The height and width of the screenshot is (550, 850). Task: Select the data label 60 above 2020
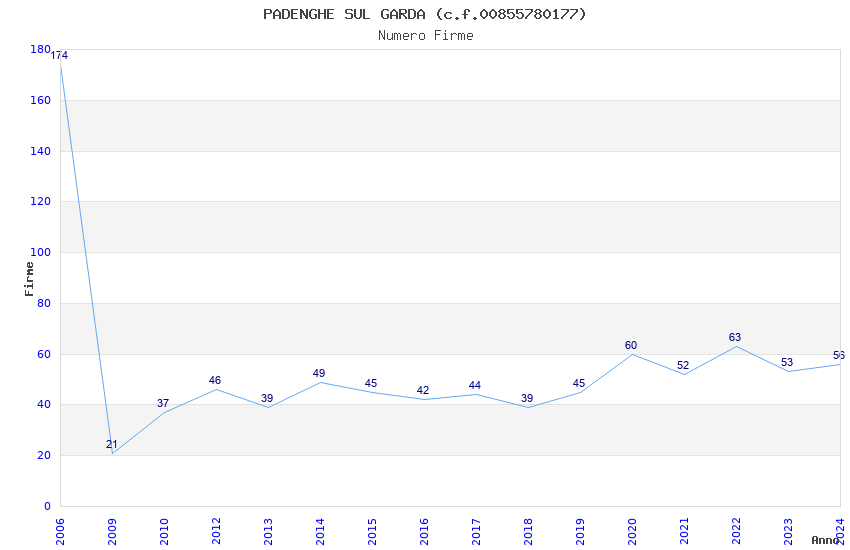[x=631, y=346]
